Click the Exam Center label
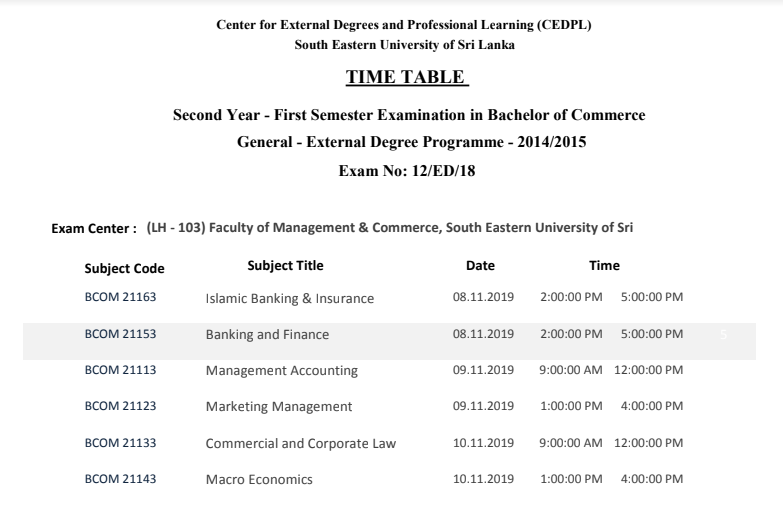783x517 pixels. (x=94, y=229)
